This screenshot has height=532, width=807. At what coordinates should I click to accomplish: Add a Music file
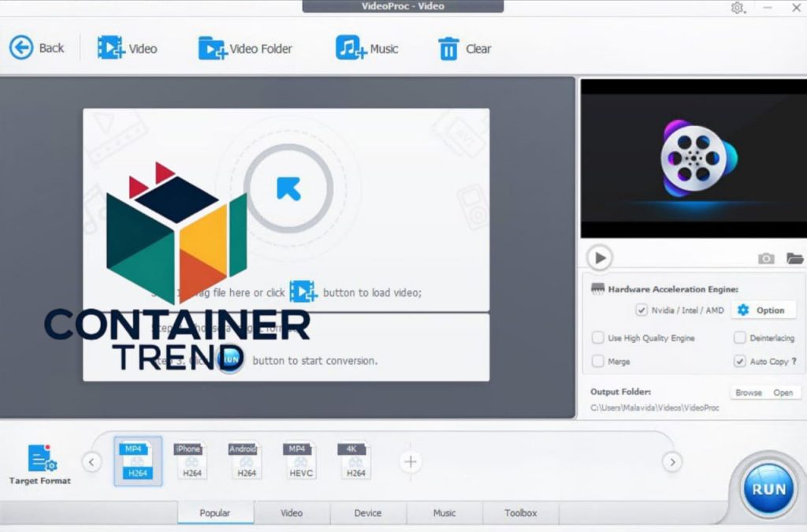pos(367,48)
